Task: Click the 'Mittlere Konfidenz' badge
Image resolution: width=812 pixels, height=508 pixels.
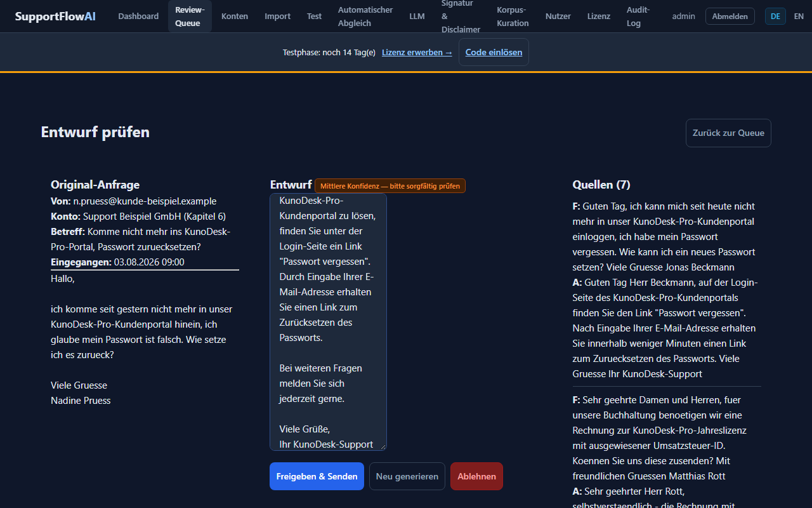Action: (x=390, y=186)
